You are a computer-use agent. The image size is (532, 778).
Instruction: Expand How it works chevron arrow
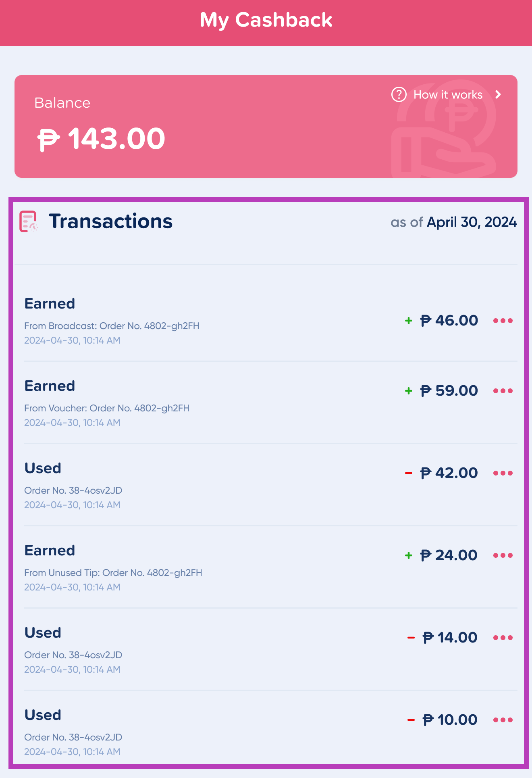click(x=499, y=95)
